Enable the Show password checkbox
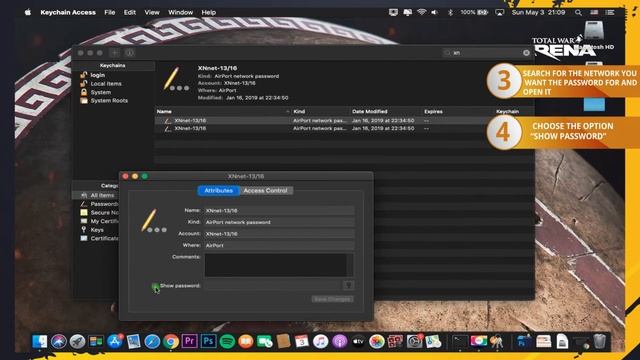The height and width of the screenshot is (360, 640). (x=155, y=286)
